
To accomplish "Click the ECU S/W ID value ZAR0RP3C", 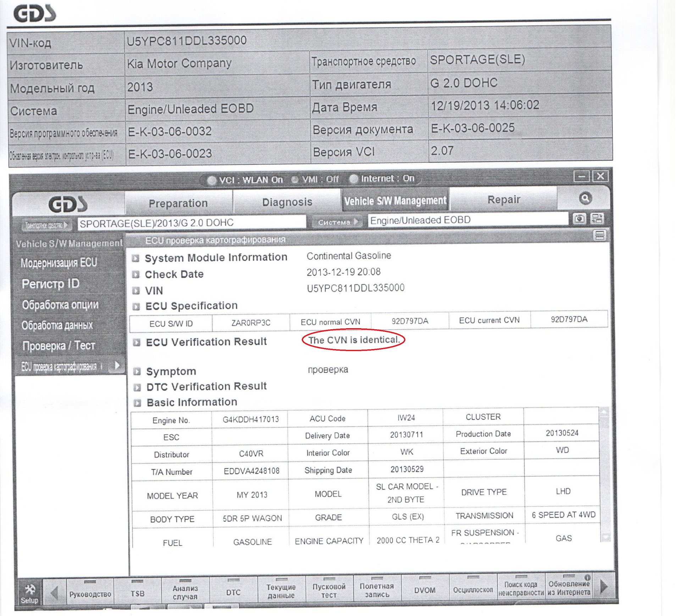I will point(251,323).
